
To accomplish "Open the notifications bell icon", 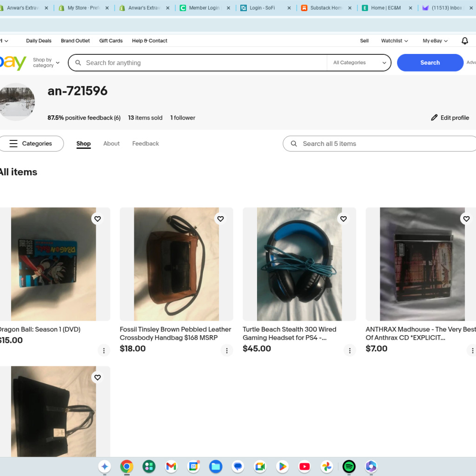I will (x=464, y=41).
